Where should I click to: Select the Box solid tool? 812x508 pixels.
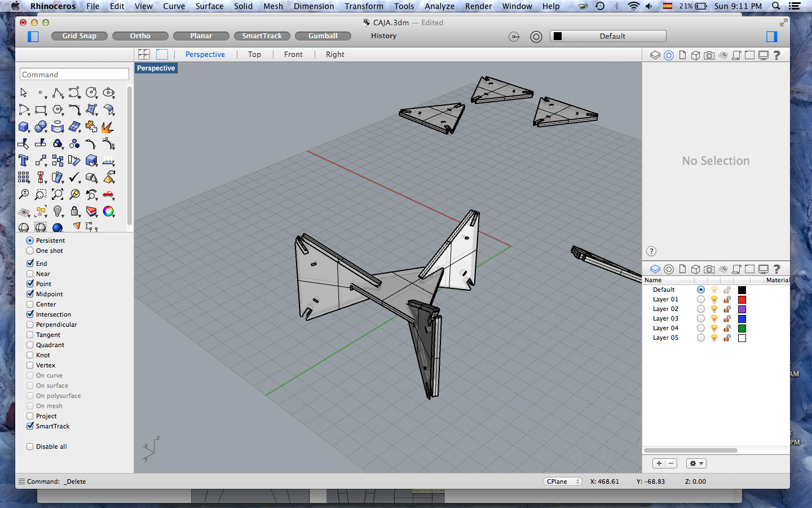tap(24, 127)
